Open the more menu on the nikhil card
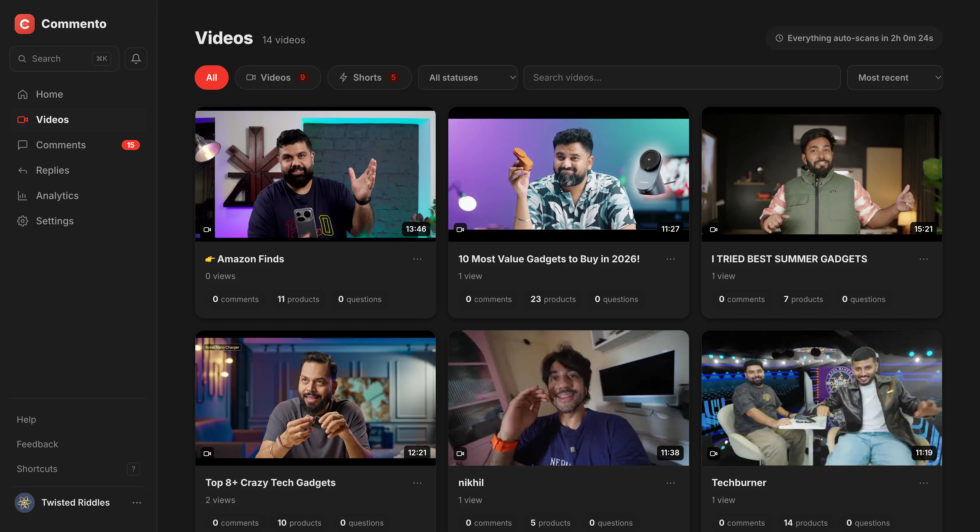Image resolution: width=980 pixels, height=532 pixels. click(670, 483)
